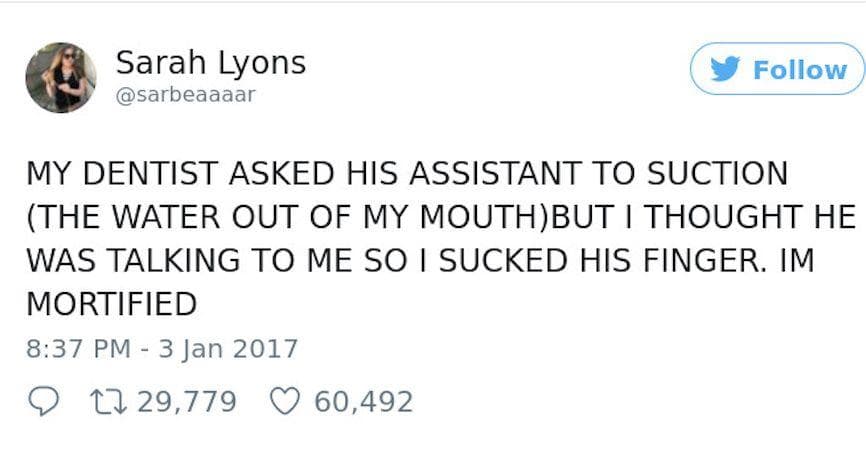
Task: Click the 60,492 likes count
Action: tap(363, 401)
